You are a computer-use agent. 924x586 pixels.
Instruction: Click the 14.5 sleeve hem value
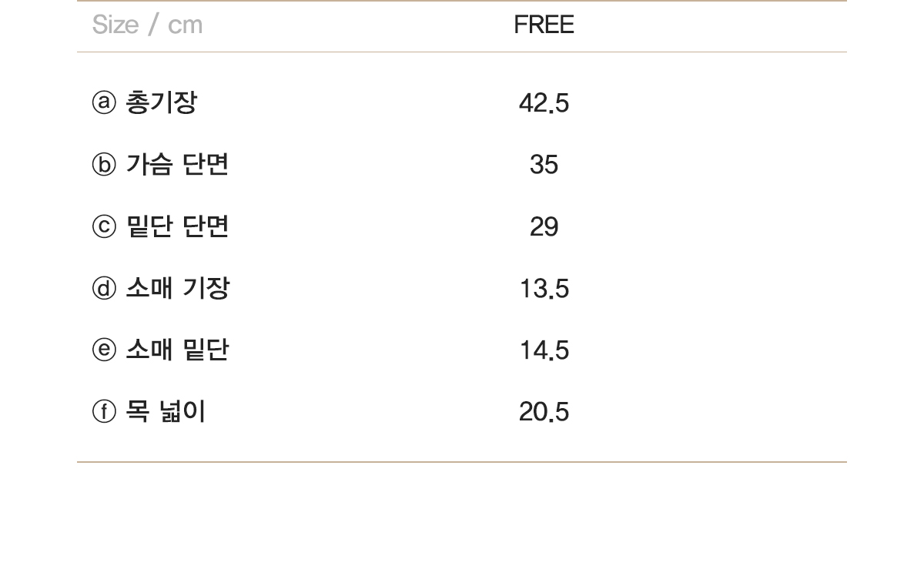544,350
